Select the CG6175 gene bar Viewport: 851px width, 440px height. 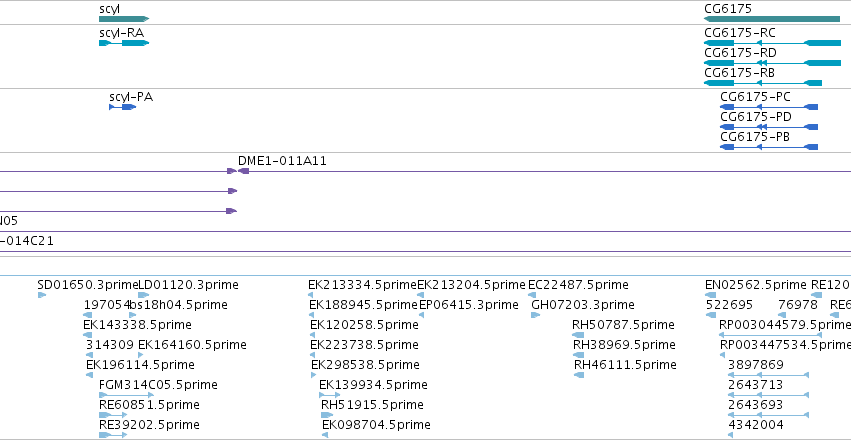coord(771,19)
